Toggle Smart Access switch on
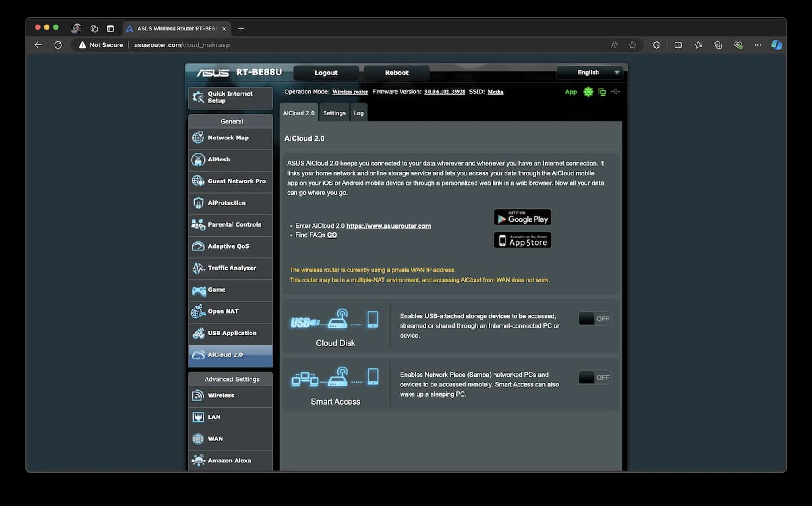The height and width of the screenshot is (506, 812). 594,377
